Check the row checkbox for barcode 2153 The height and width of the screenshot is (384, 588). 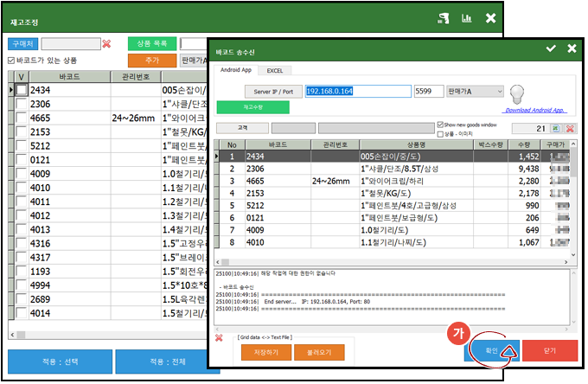tap(22, 131)
